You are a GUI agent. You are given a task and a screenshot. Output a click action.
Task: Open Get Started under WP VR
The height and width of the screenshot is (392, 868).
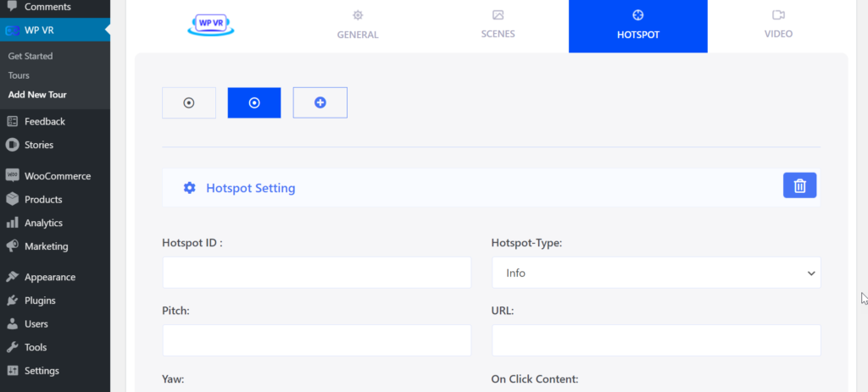(x=31, y=56)
